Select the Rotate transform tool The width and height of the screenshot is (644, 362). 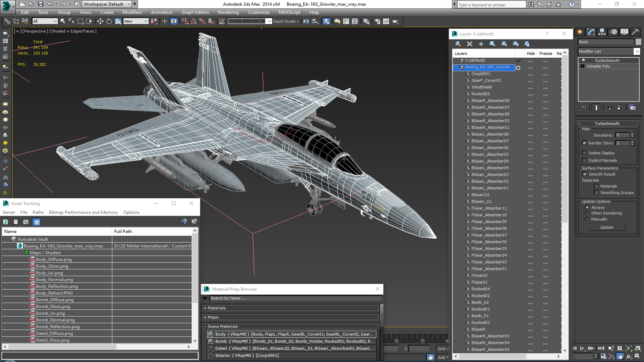click(109, 21)
